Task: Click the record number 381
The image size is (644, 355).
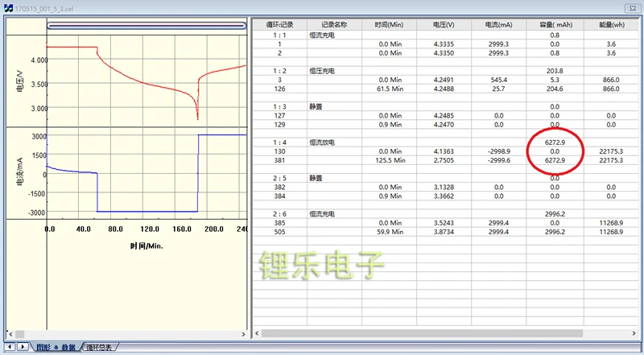Action: coord(279,160)
